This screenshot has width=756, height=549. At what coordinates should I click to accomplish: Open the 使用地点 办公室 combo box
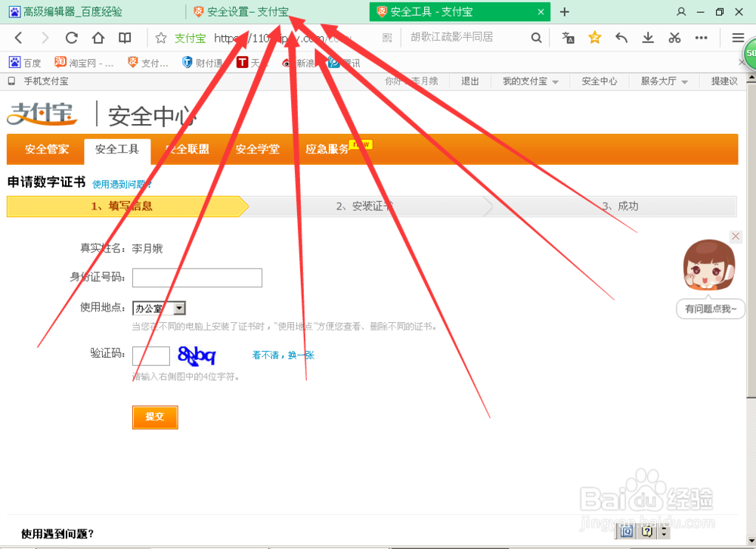point(159,308)
